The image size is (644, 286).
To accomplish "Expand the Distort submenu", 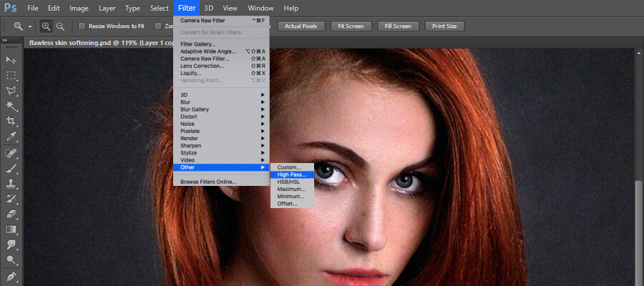I will (221, 117).
